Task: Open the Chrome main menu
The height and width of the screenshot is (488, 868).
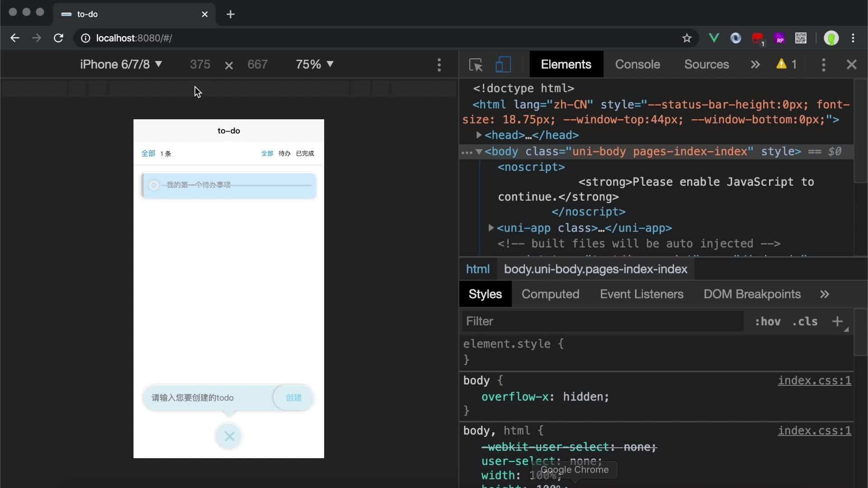Action: [853, 38]
